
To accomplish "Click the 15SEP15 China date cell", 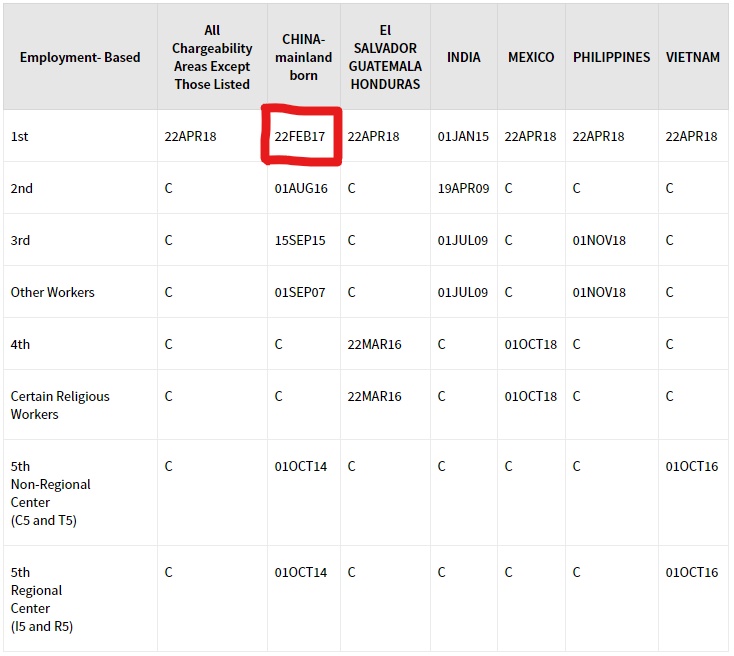I will (300, 241).
